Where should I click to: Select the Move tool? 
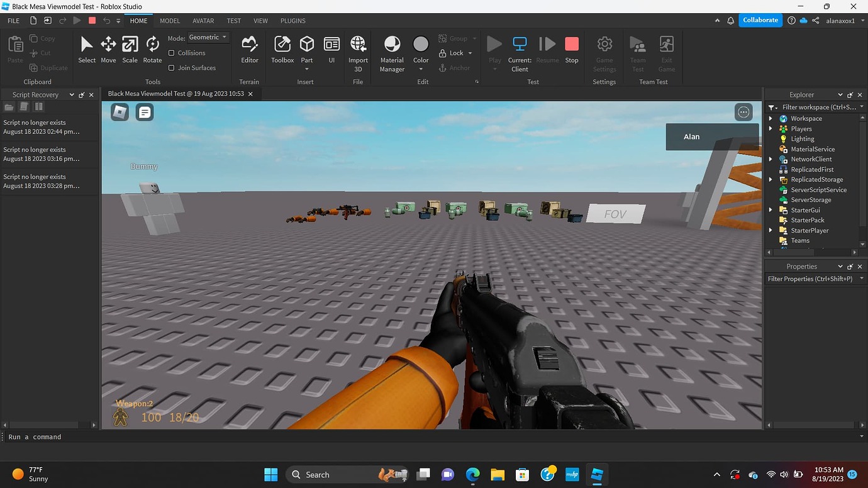108,47
